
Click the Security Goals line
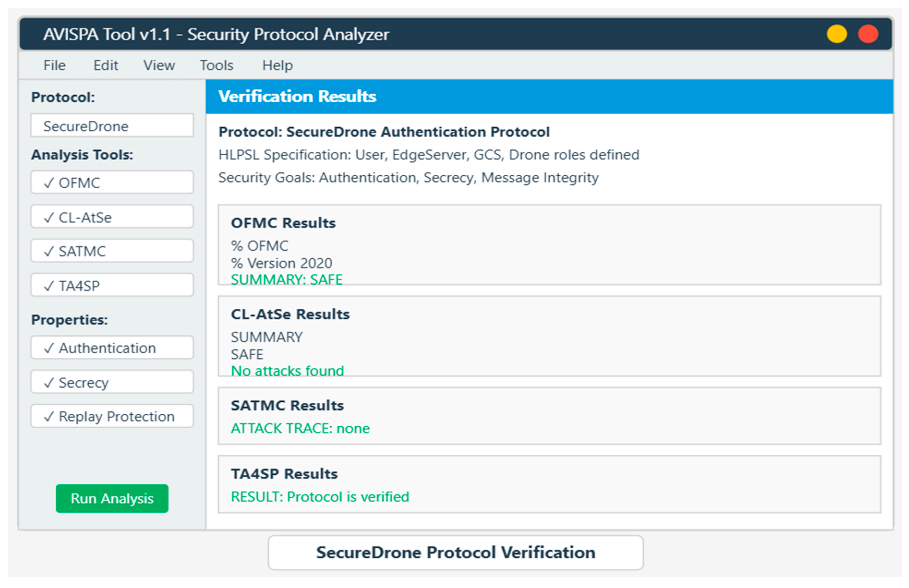pos(408,177)
